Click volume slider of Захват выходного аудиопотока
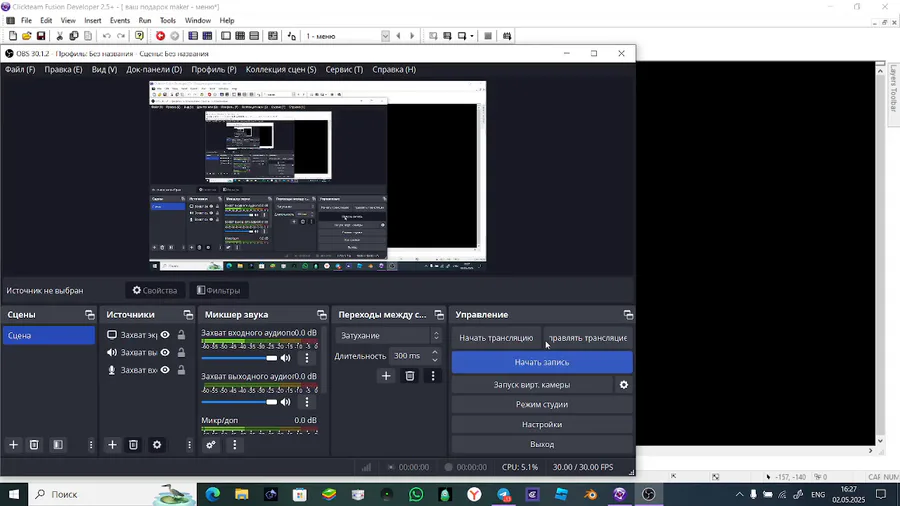This screenshot has height=506, width=900. point(239,402)
